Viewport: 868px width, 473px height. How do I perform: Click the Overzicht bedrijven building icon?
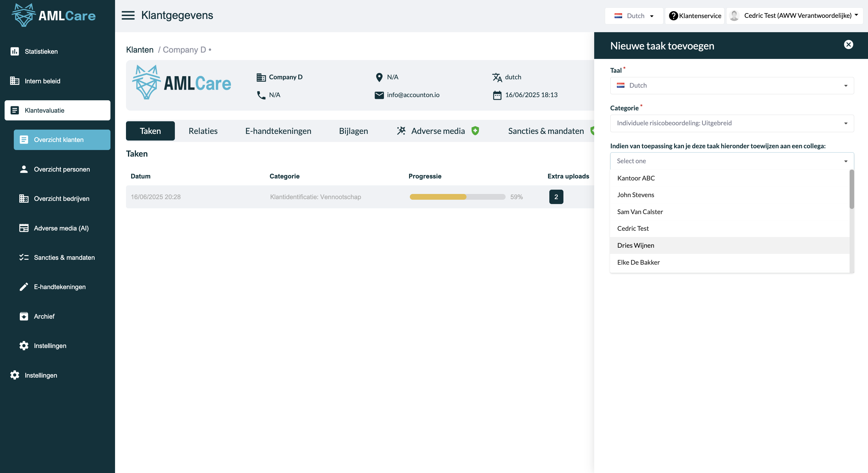24,198
